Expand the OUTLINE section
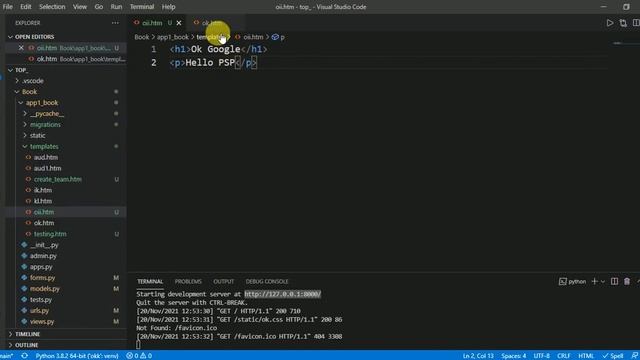This screenshot has height=360, width=640. (x=27, y=345)
